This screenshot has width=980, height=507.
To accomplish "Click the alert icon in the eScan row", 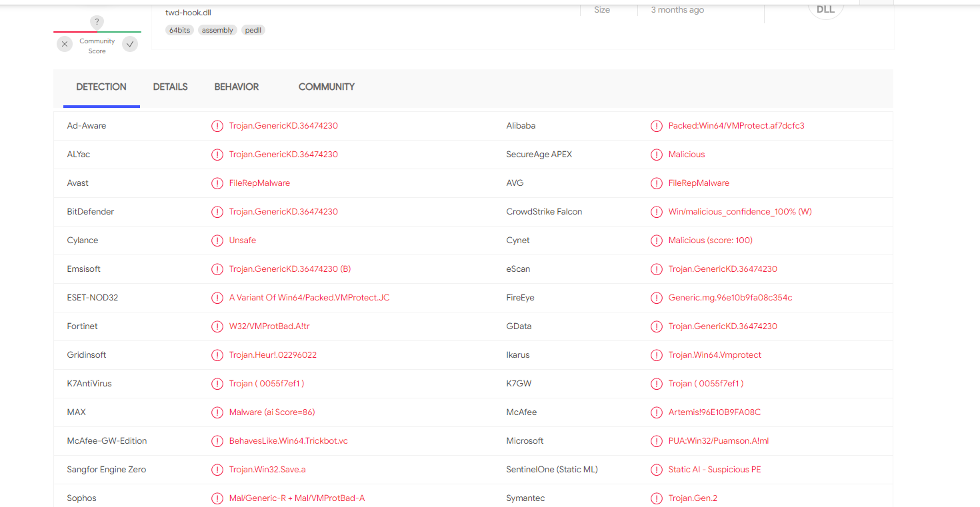I will pos(657,269).
